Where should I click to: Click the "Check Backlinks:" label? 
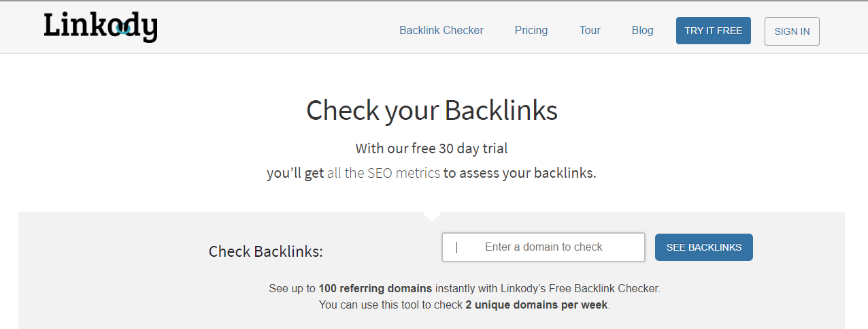click(x=265, y=251)
